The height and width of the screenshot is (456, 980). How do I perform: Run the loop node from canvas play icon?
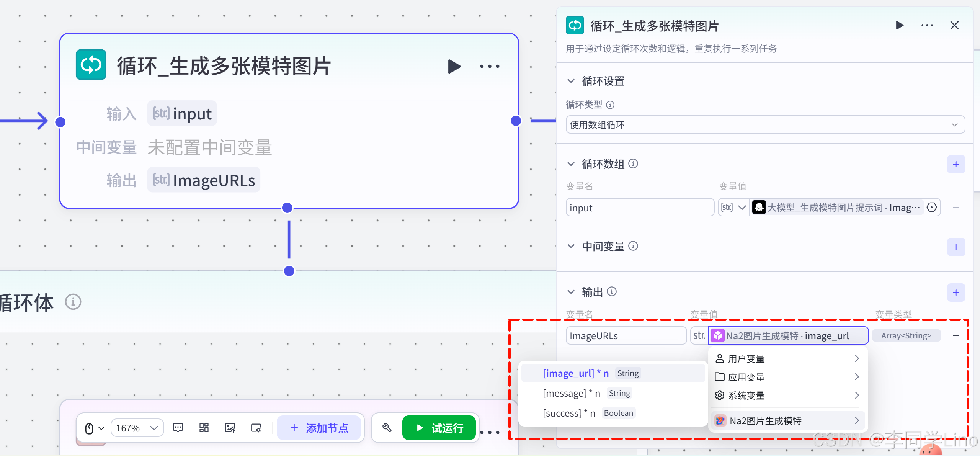pos(454,66)
